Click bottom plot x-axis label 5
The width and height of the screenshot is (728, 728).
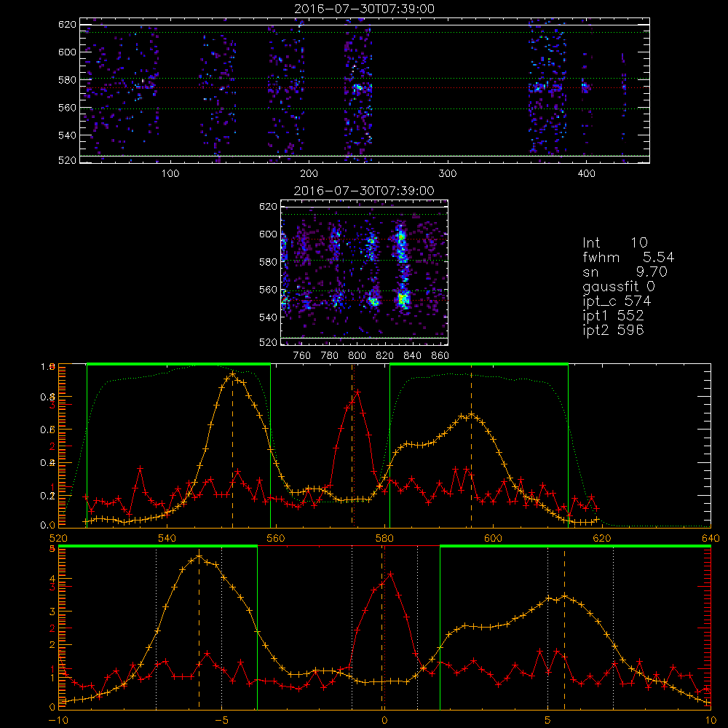pos(547,721)
